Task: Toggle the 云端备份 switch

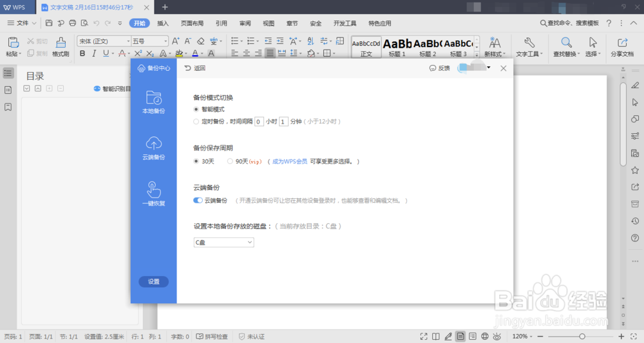Action: 198,200
